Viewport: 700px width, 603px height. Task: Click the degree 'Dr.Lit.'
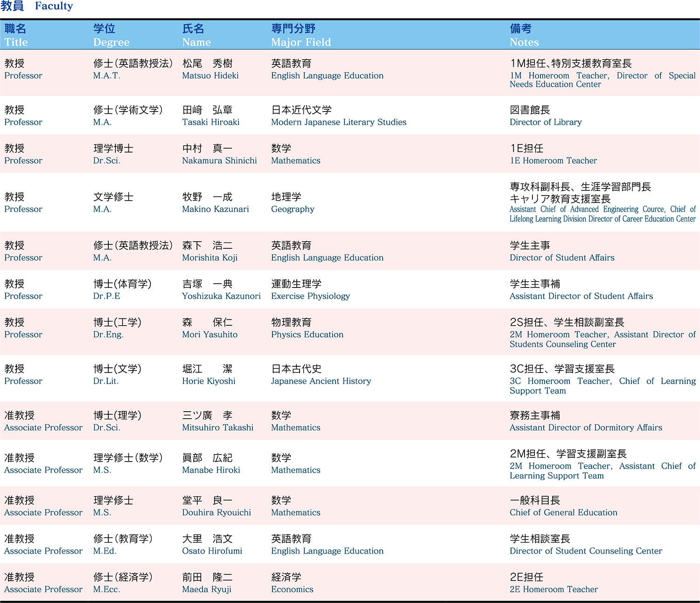pos(106,381)
